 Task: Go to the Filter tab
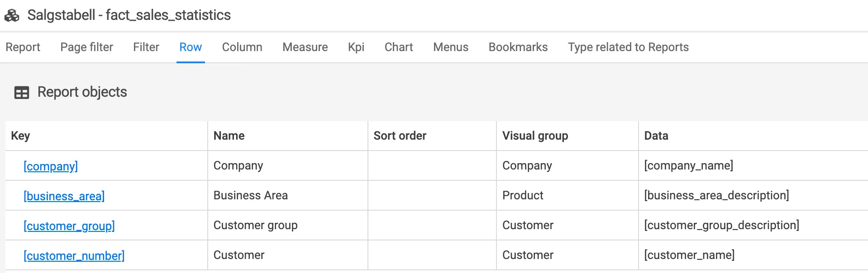pyautogui.click(x=146, y=47)
